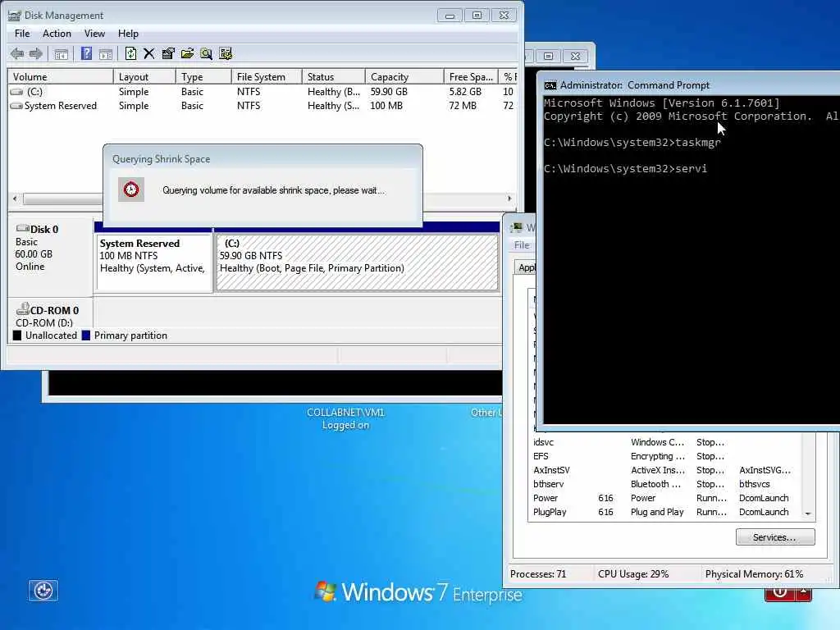The height and width of the screenshot is (630, 840).
Task: Sort by the Capacity column header
Action: coord(404,76)
